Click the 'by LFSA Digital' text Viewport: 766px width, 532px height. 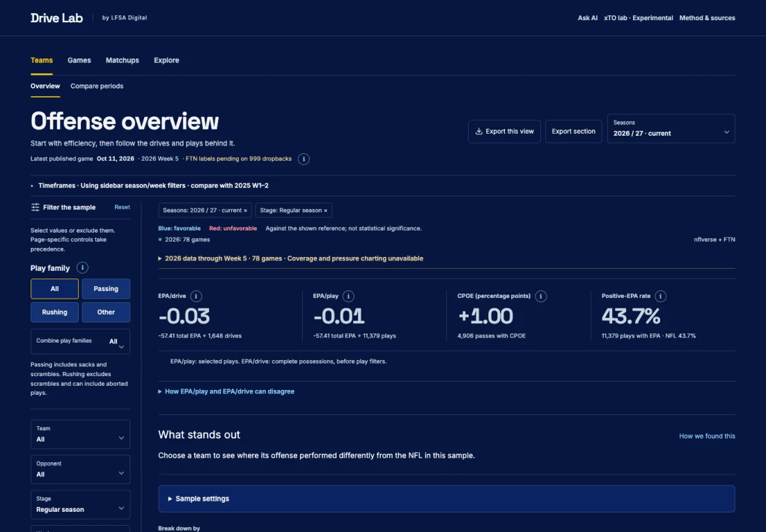pos(125,18)
